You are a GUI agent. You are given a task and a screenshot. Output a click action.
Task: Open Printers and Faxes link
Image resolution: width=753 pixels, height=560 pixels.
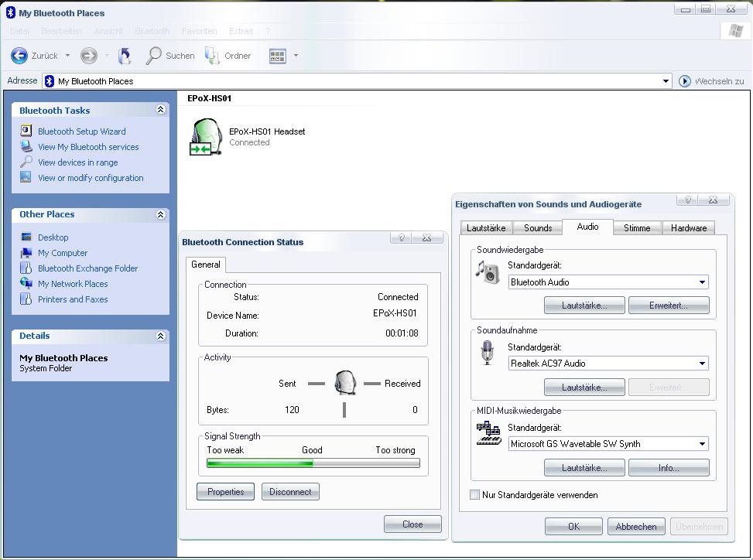click(73, 299)
